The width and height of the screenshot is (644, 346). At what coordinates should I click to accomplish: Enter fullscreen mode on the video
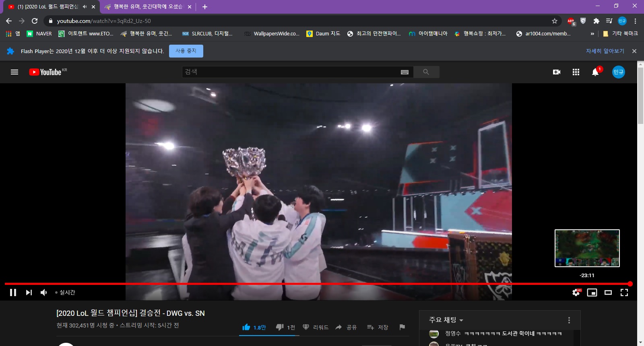[624, 292]
